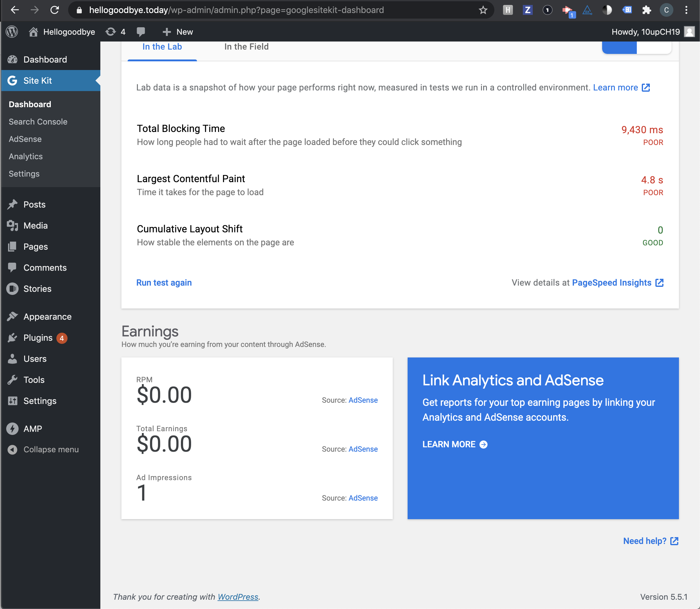Open the half-moon contrast extension

click(607, 10)
